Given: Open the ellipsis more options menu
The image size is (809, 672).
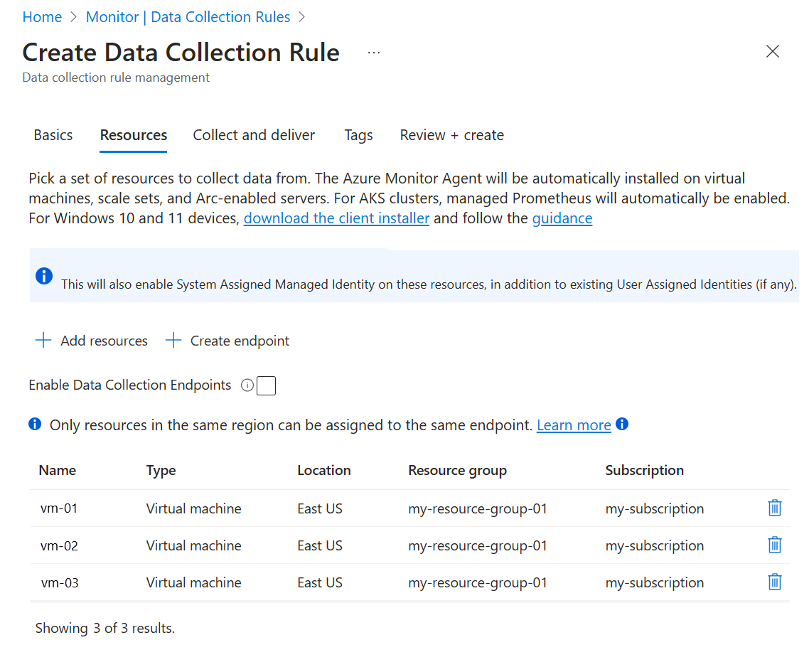Looking at the screenshot, I should coord(374,53).
